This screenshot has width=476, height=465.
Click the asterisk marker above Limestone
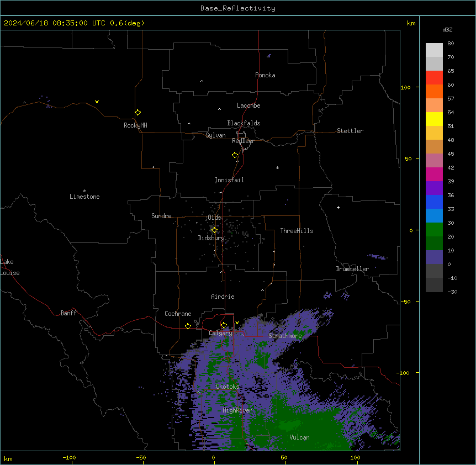click(84, 191)
